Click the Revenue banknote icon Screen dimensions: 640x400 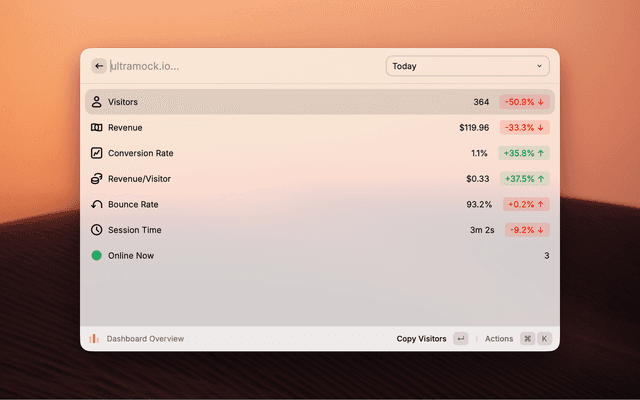pyautogui.click(x=96, y=128)
